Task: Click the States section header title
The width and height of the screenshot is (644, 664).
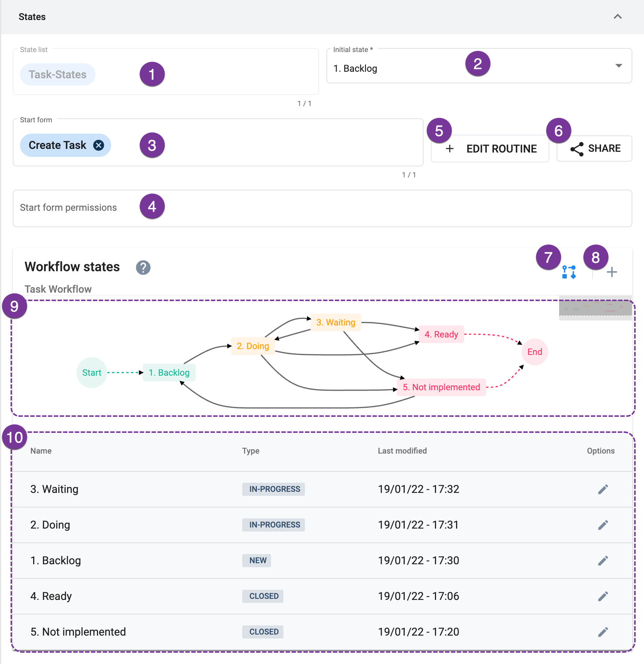Action: [x=32, y=17]
